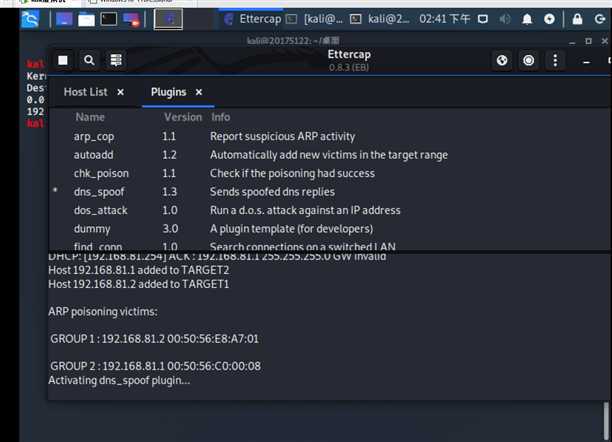Select the autoadd plugin row

click(x=329, y=155)
